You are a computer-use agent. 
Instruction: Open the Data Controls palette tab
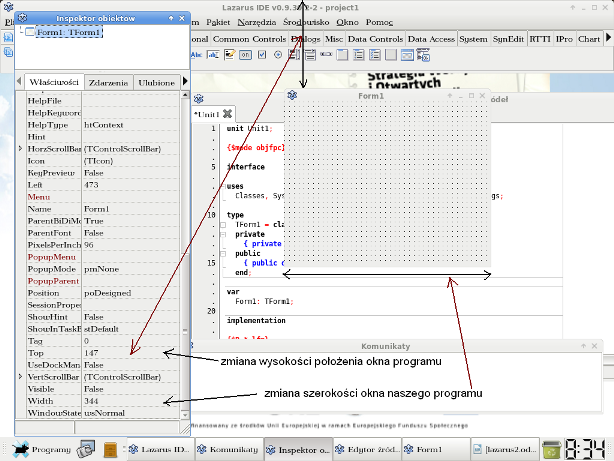tap(375, 39)
